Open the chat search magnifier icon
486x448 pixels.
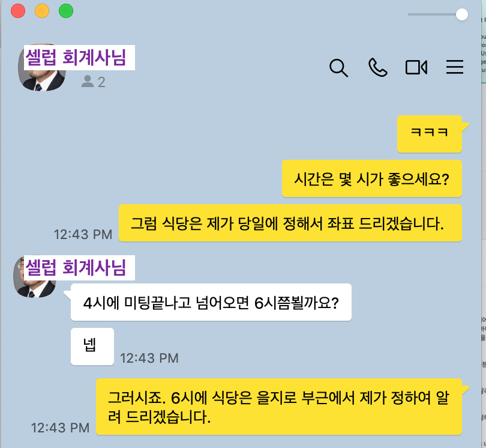point(338,68)
